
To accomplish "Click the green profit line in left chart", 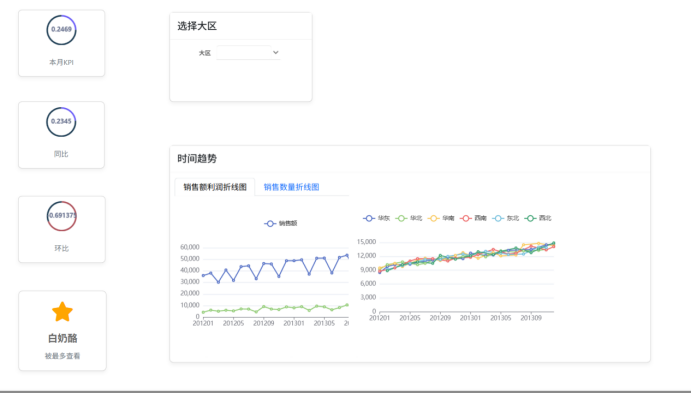I will click(x=275, y=309).
